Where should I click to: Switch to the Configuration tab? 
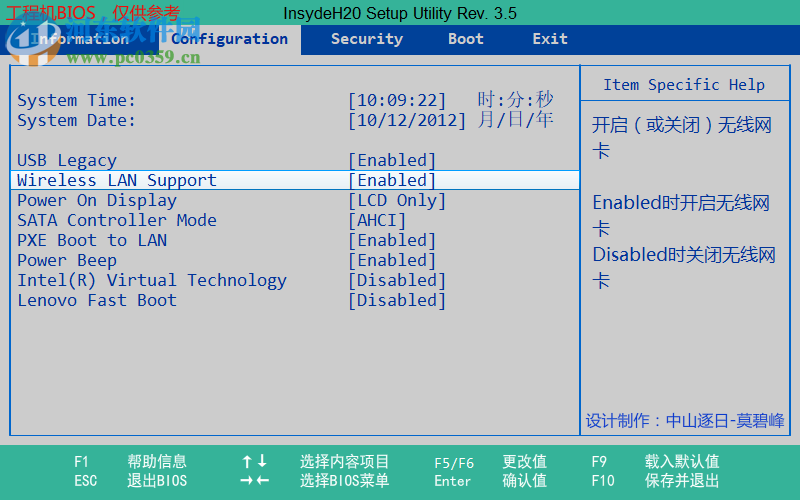pyautogui.click(x=230, y=39)
